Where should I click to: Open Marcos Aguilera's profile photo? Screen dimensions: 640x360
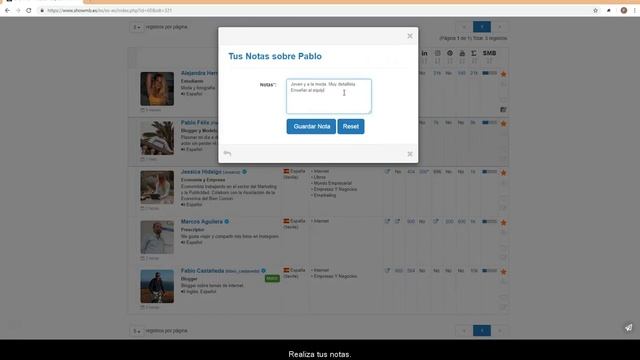(x=157, y=237)
